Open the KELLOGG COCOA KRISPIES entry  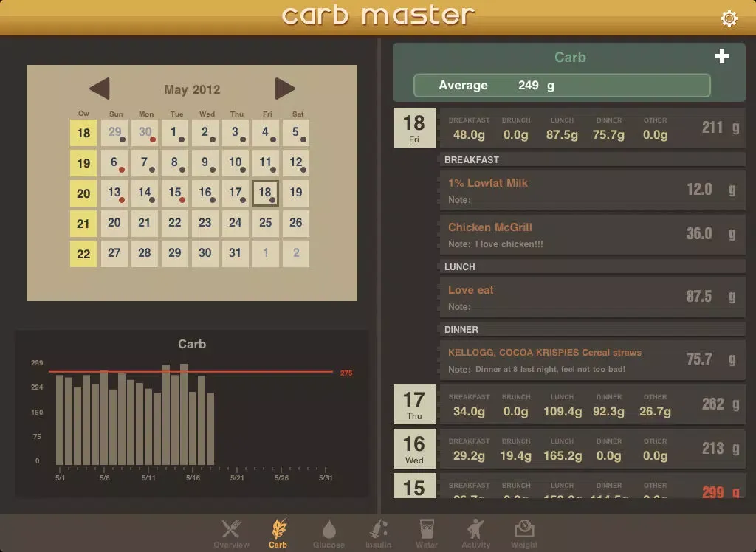click(593, 360)
